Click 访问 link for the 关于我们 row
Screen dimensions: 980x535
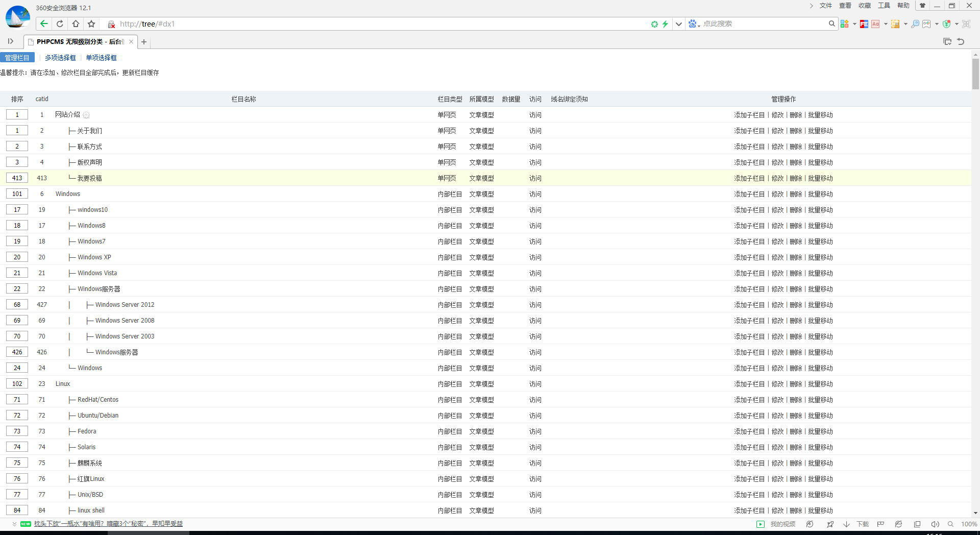[535, 131]
